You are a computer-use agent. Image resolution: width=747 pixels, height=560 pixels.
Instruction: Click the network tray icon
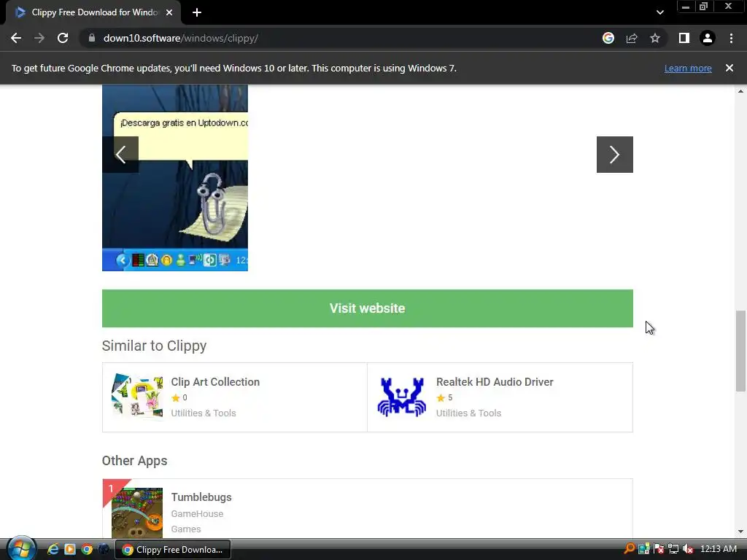click(673, 548)
